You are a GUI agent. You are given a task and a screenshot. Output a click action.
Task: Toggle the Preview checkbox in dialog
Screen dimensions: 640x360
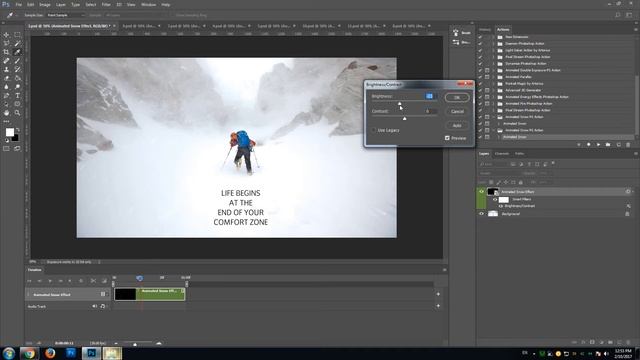pyautogui.click(x=447, y=138)
